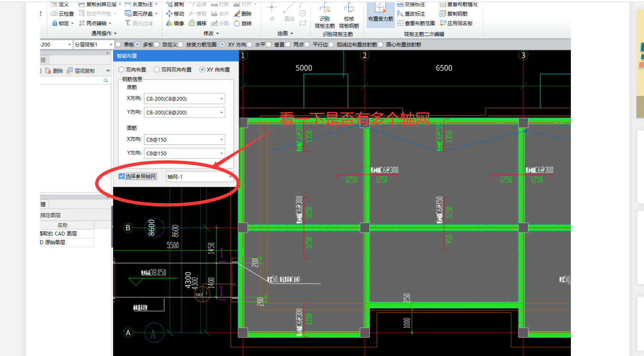The width and height of the screenshot is (644, 356).
Task: Open the 轴网-1 reference grid dropdown
Action: point(200,177)
